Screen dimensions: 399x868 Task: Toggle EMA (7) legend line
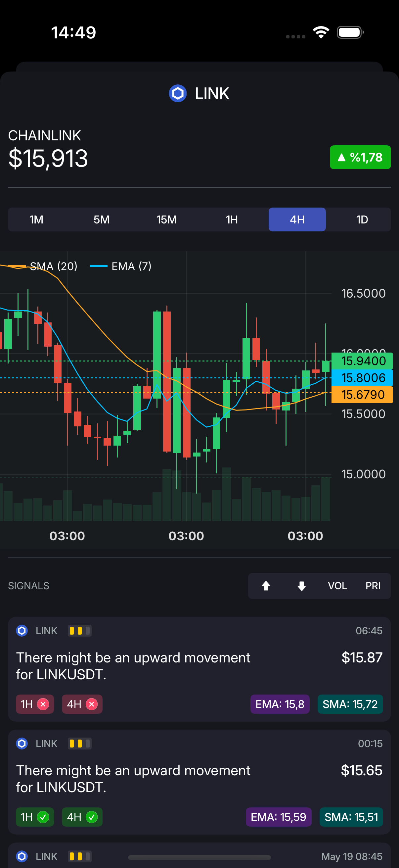(x=120, y=266)
